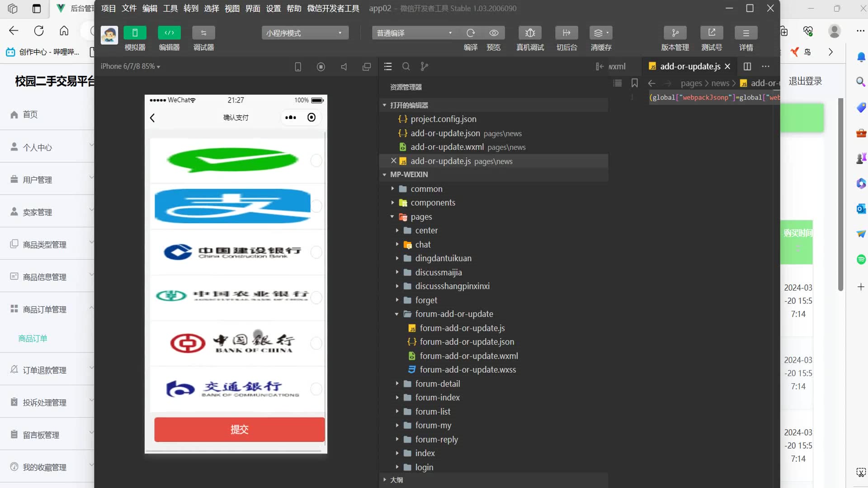Image resolution: width=868 pixels, height=488 pixels.
Task: Click the phone device icon in simulator bar
Action: pos(298,67)
